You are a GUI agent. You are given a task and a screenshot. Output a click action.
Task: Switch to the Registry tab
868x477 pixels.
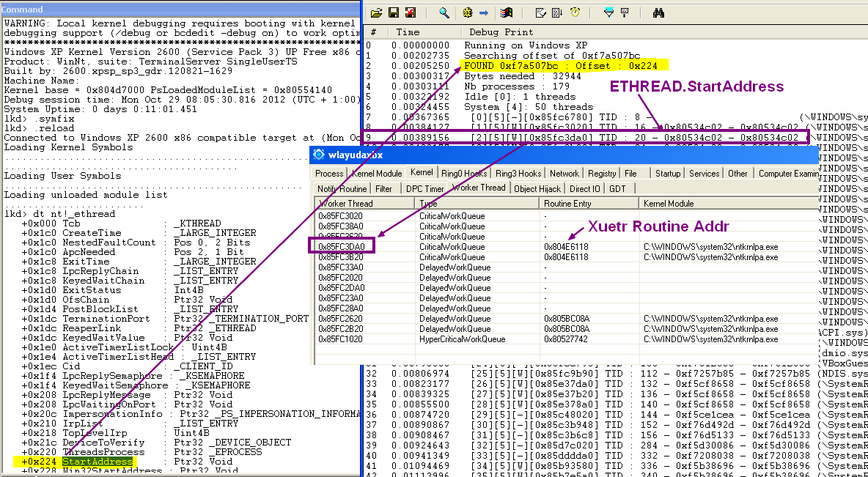[602, 174]
